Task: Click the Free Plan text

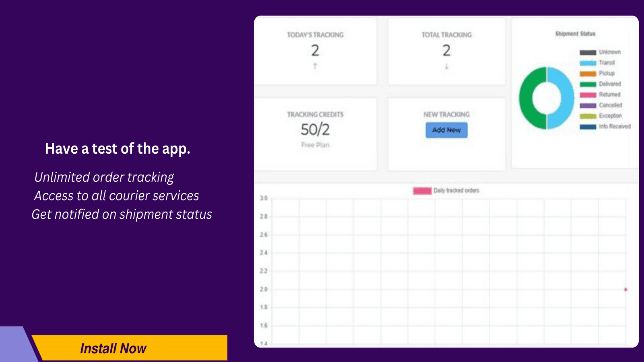Action: (315, 145)
